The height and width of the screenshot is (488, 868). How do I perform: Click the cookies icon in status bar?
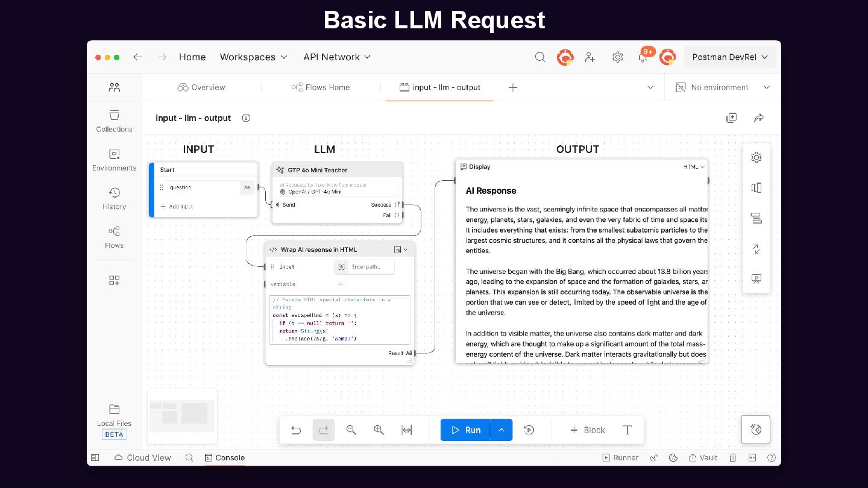pos(674,458)
